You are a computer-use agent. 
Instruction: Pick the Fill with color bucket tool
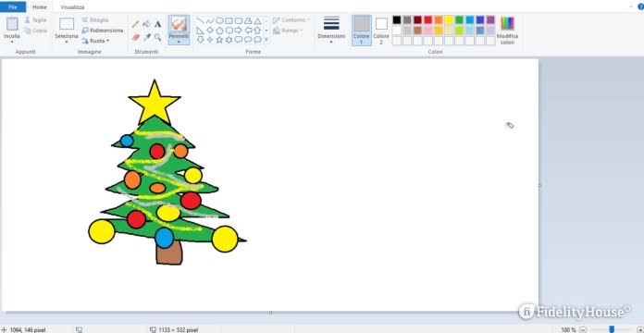pyautogui.click(x=146, y=24)
